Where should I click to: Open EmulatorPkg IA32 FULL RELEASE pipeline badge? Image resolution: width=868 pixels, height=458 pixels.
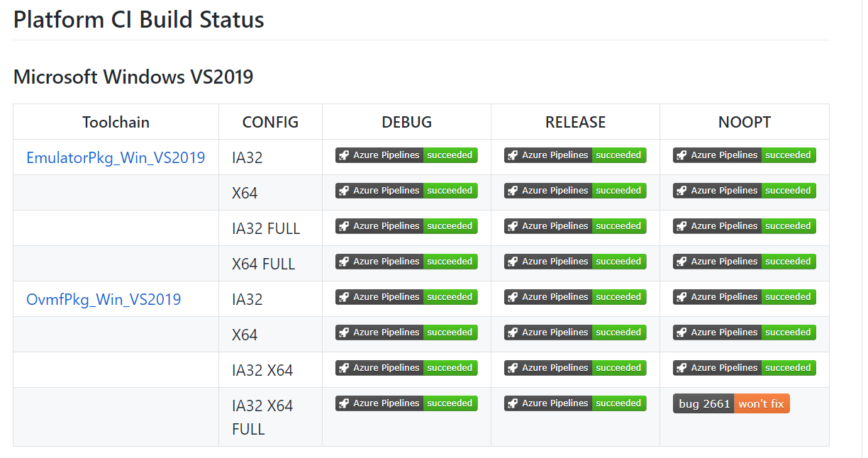[575, 226]
